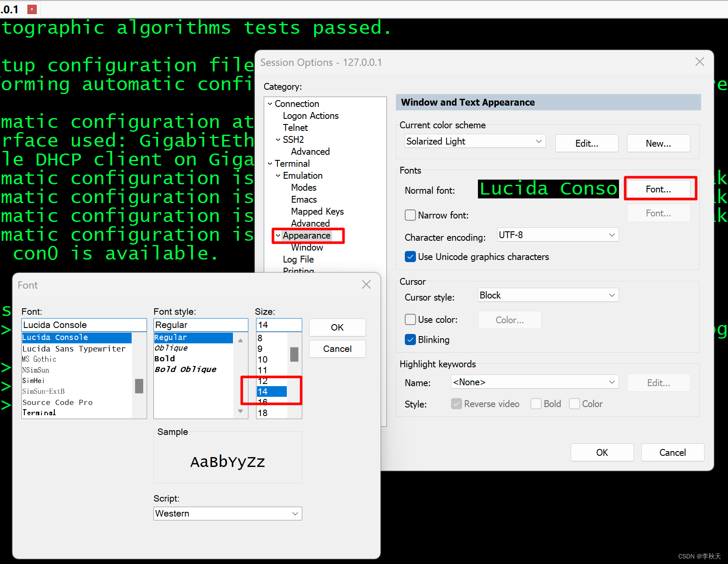Select Logon Actions category
Screen dimensions: 728x564
(310, 116)
